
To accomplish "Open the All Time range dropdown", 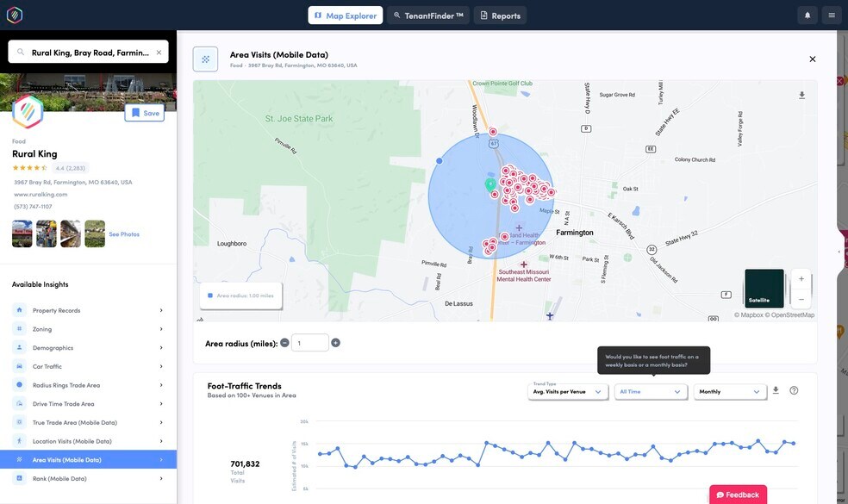I will click(651, 391).
